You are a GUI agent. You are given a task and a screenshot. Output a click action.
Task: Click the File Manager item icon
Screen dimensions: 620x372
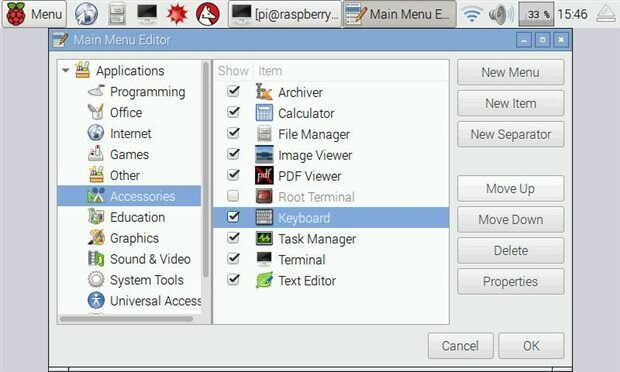tap(264, 134)
